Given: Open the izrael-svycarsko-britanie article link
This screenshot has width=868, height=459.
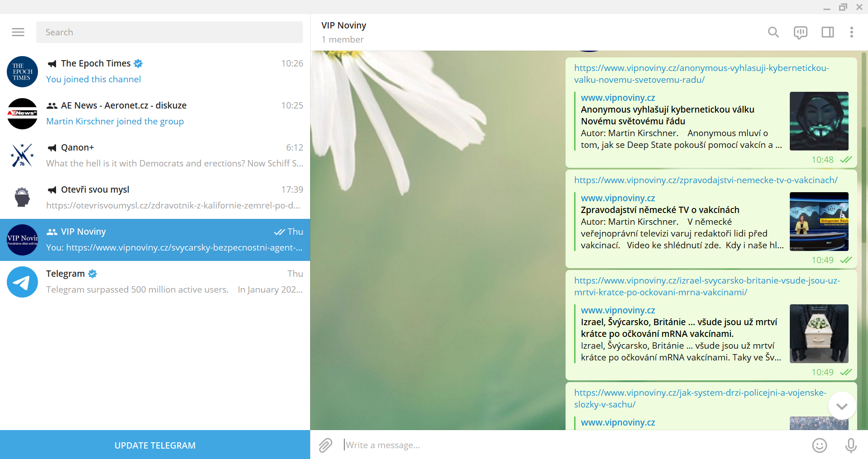Looking at the screenshot, I should pos(707,286).
